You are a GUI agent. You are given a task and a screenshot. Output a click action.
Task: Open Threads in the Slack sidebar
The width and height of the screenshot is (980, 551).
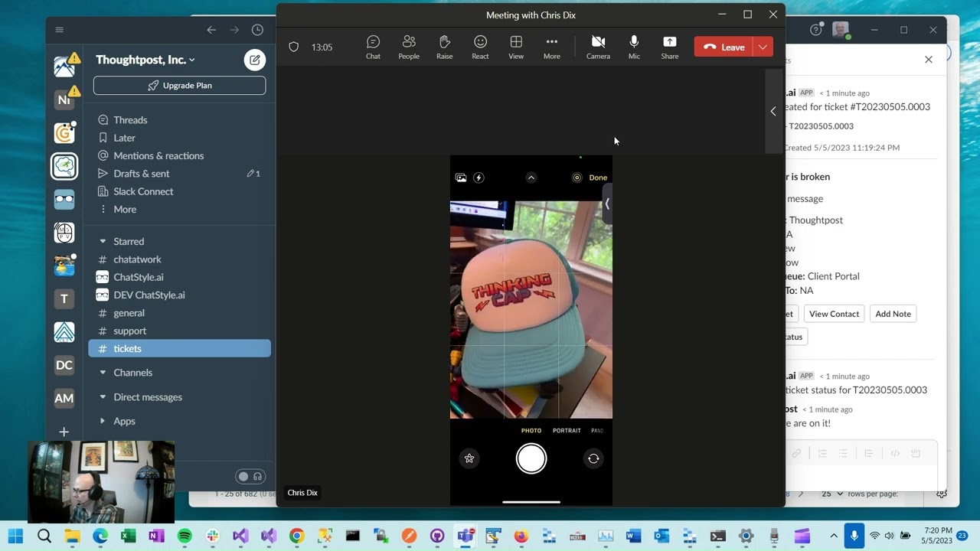130,120
